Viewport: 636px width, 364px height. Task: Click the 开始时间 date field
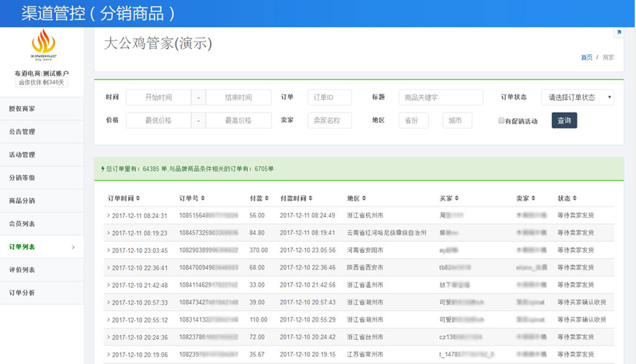point(158,98)
